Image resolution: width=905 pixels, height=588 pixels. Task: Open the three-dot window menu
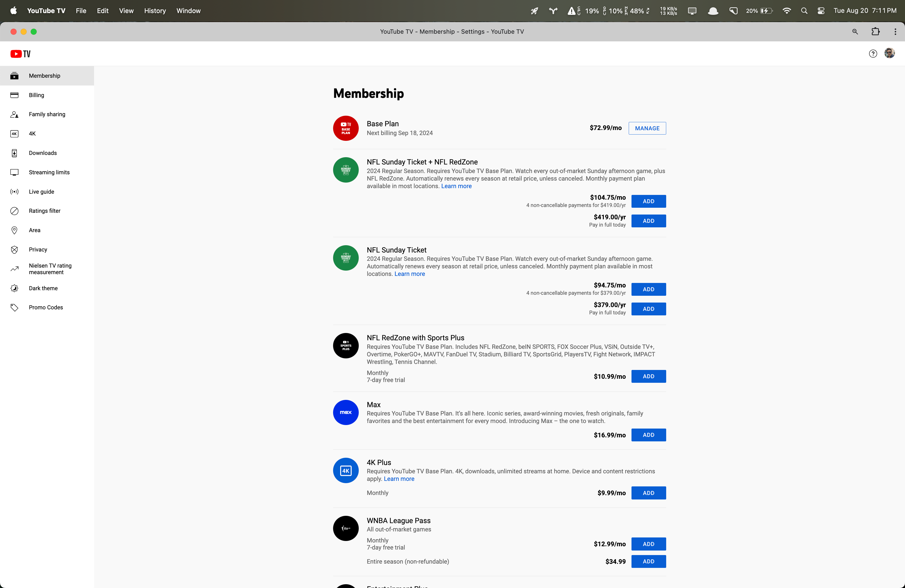pos(895,32)
